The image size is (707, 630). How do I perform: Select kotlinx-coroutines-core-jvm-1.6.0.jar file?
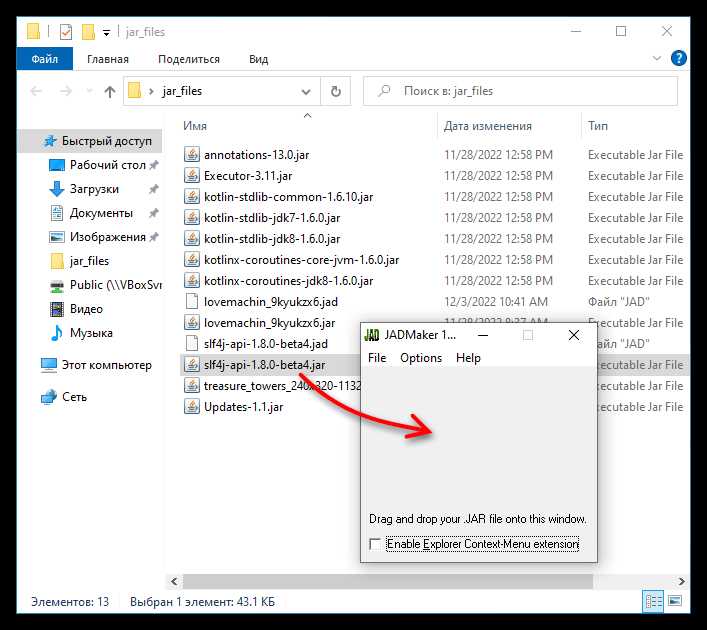[x=301, y=260]
